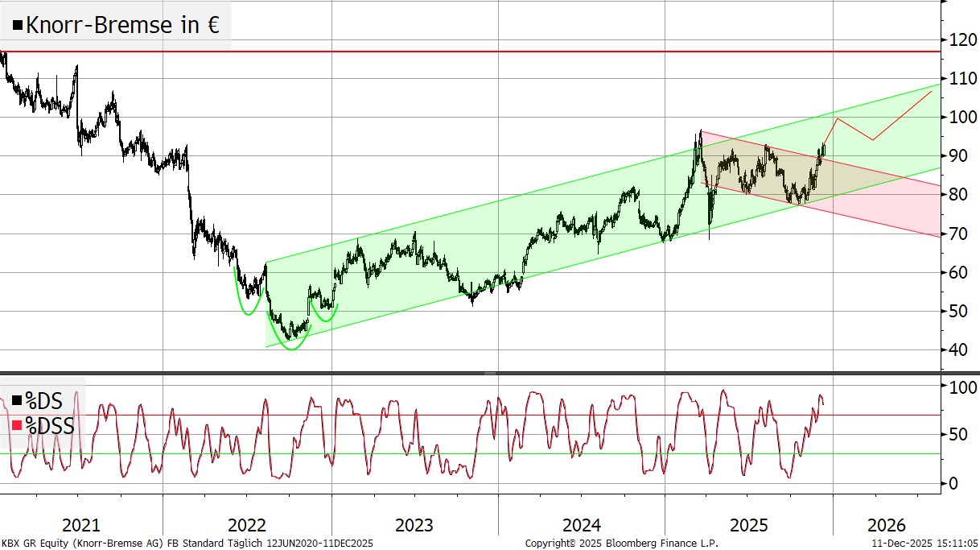Click the panel divider handle between charts
Viewport: 980px width, 550px height.
[x=490, y=373]
